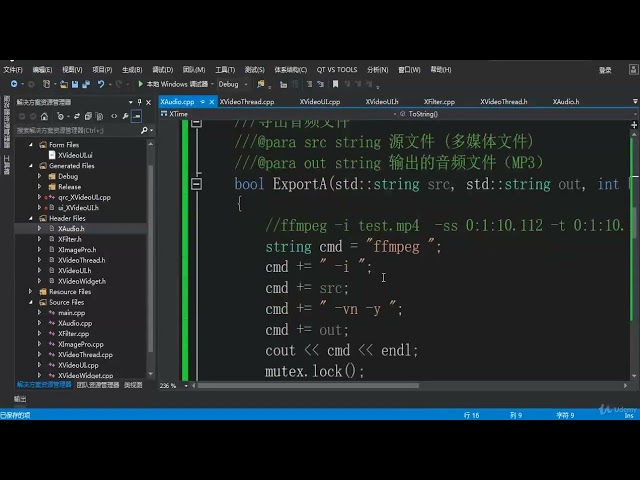Click the find in files toolbar icon
The height and width of the screenshot is (480, 640).
point(260,84)
